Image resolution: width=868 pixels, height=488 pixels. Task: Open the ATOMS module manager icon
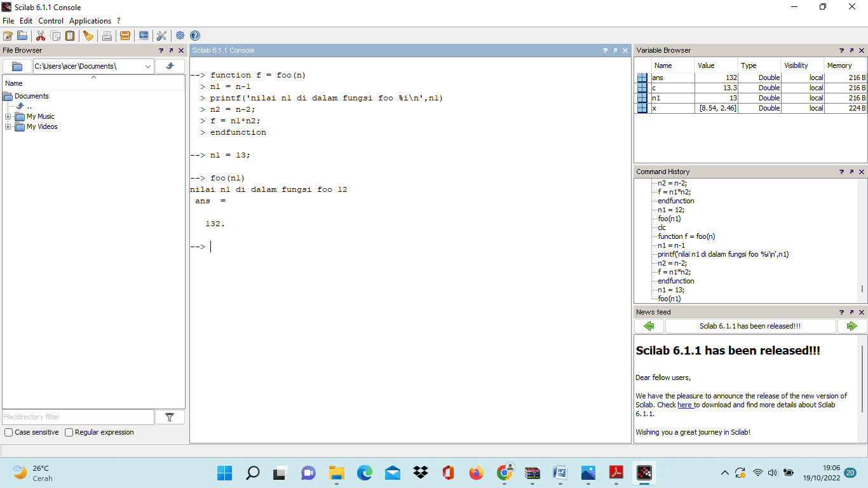[125, 36]
